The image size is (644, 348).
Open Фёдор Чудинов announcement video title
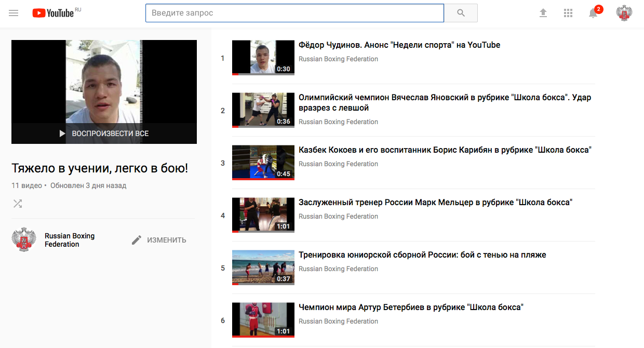pyautogui.click(x=399, y=45)
